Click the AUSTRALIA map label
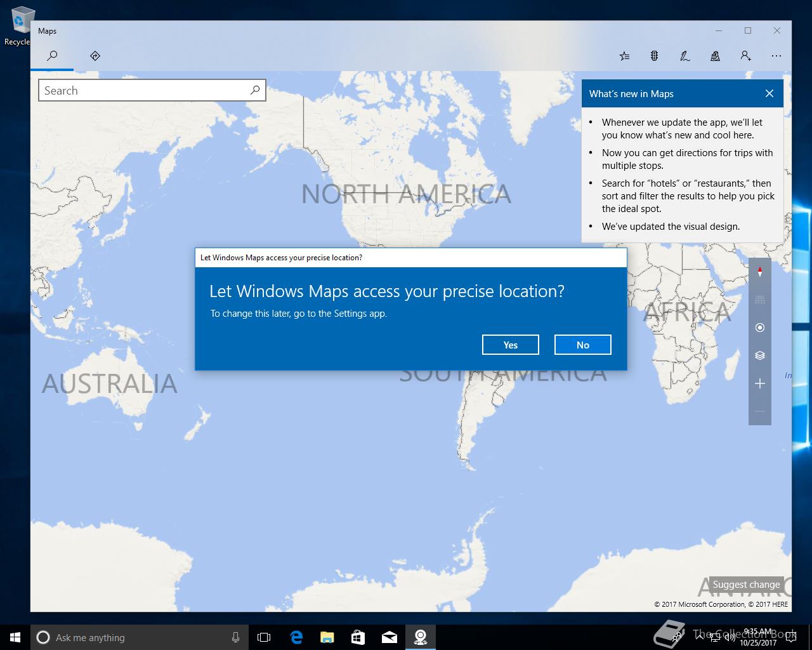 click(x=110, y=384)
